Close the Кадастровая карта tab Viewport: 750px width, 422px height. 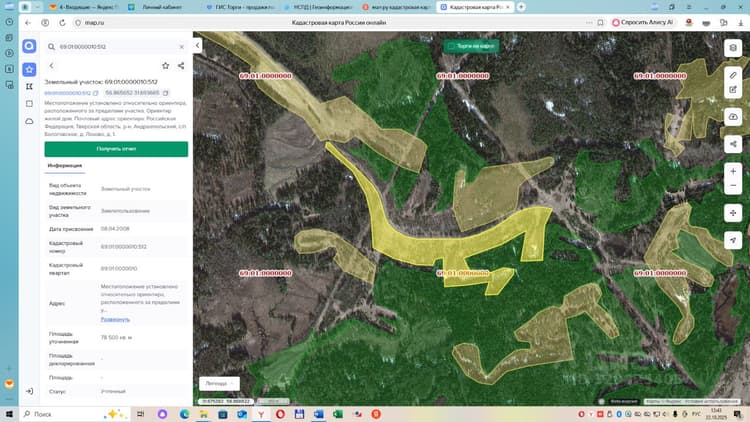(x=508, y=7)
